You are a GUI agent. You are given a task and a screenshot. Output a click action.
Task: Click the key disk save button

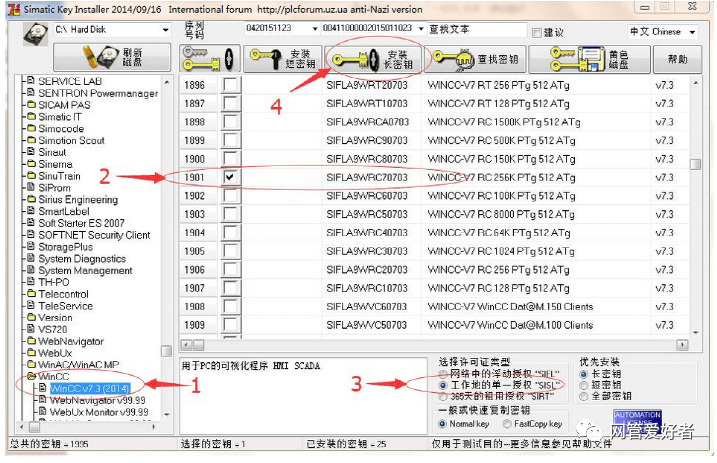coord(590,59)
